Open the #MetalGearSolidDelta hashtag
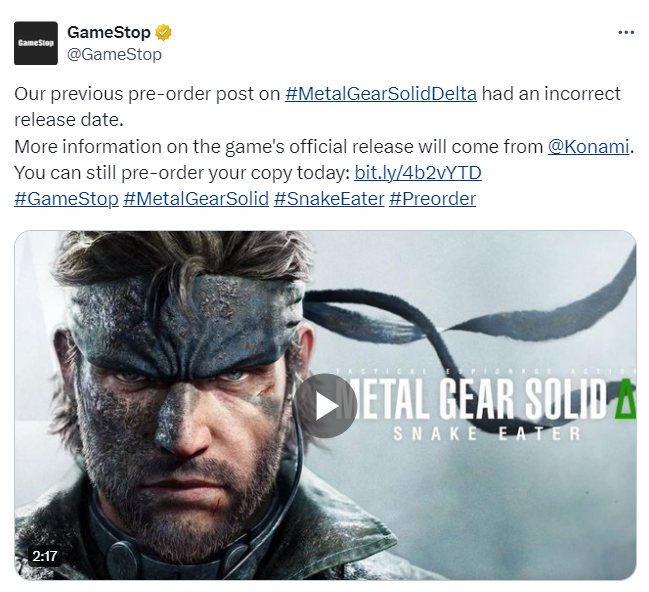The height and width of the screenshot is (592, 649). coord(381,94)
